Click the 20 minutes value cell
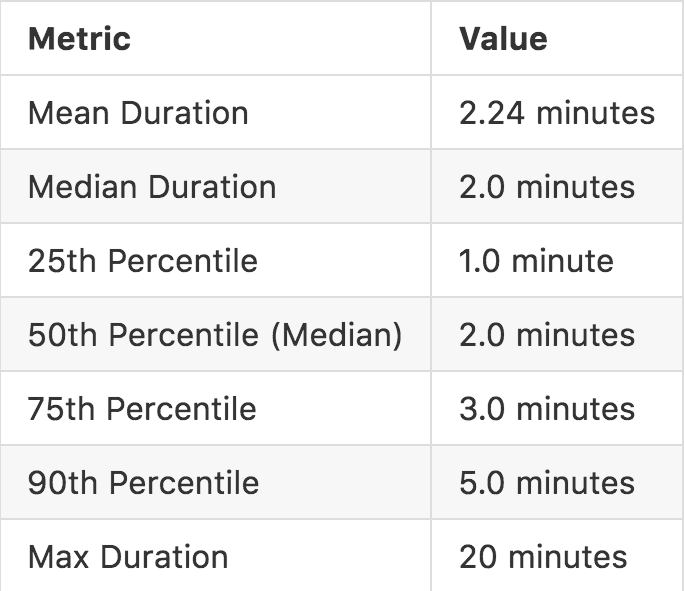684x591 pixels. pyautogui.click(x=543, y=557)
